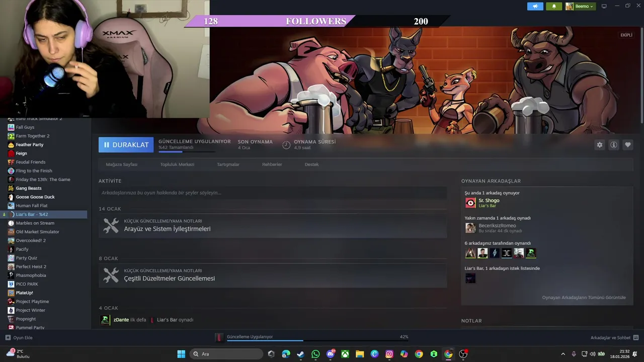Click zDante's avatar in activity feed
Image resolution: width=644 pixels, height=362 pixels.
[x=105, y=320]
